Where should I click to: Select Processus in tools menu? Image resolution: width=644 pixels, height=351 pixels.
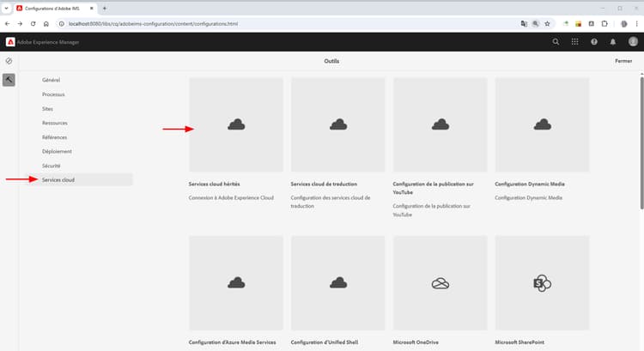tap(53, 94)
